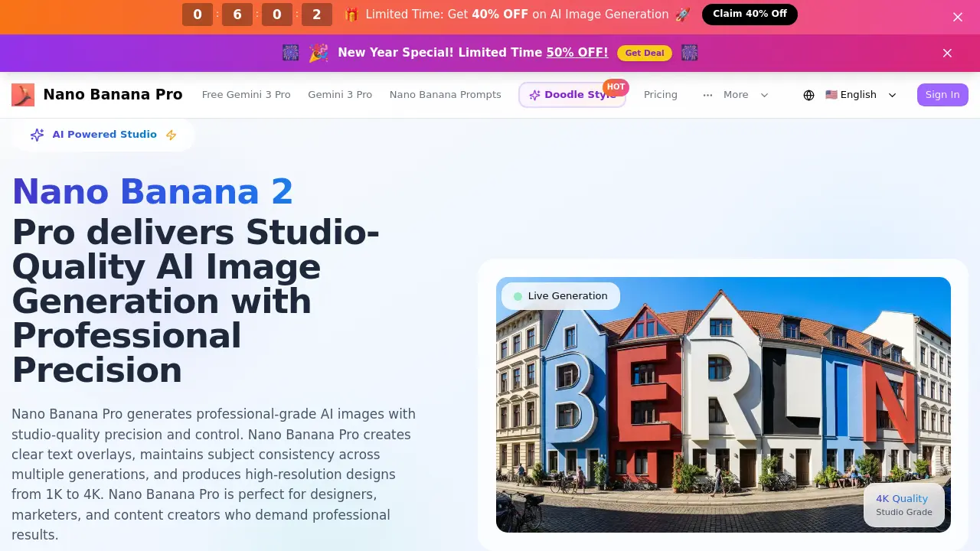Click the Get Deal button
Image resolution: width=980 pixels, height=551 pixels.
coord(645,53)
